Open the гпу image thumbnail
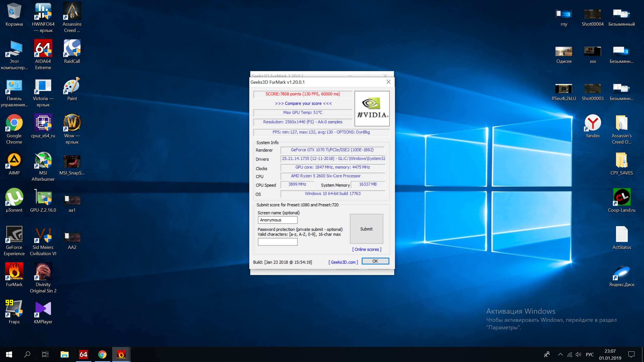The height and width of the screenshot is (362, 644). (564, 14)
